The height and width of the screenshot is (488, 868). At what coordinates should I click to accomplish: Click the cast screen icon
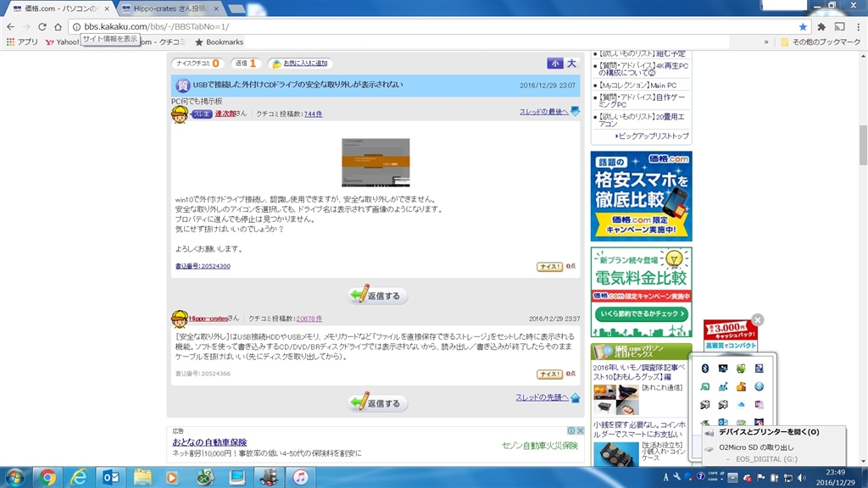tap(840, 26)
